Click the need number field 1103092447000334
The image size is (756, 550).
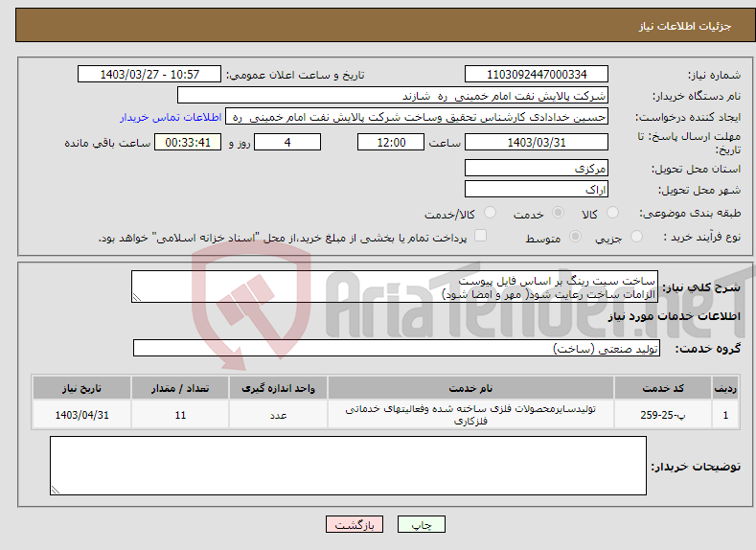pos(537,74)
